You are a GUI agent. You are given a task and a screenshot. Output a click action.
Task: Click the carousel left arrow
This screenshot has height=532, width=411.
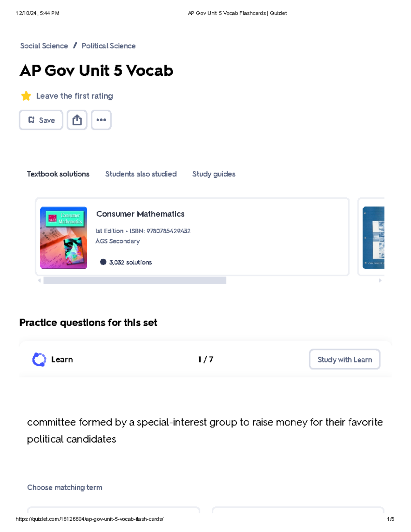pos(40,281)
